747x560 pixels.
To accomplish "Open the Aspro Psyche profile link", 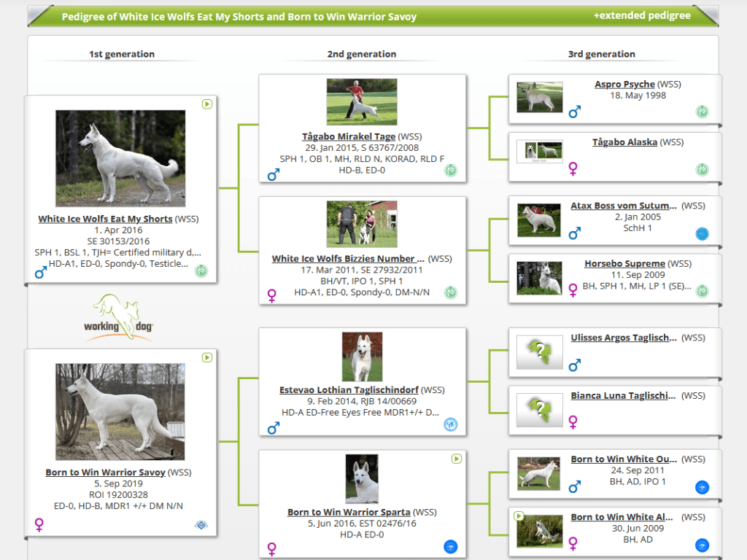I will [624, 85].
